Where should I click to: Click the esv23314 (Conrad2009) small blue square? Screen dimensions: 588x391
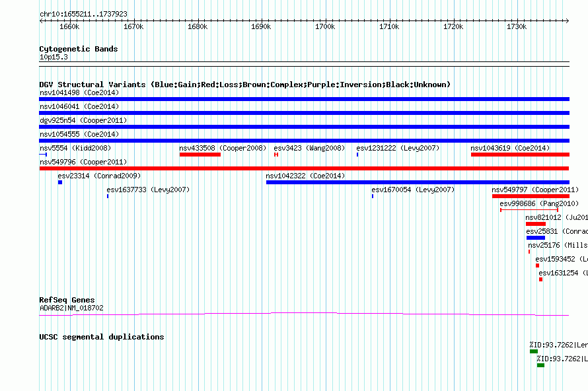click(x=60, y=182)
